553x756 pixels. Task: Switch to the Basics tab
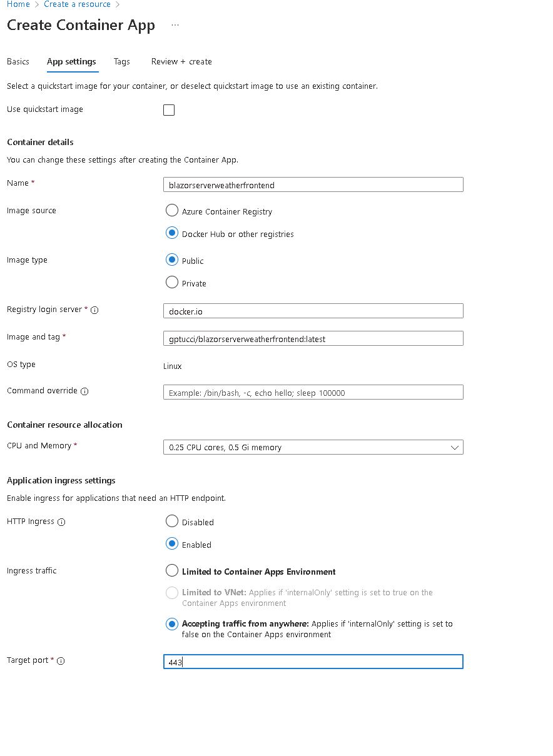pyautogui.click(x=18, y=61)
